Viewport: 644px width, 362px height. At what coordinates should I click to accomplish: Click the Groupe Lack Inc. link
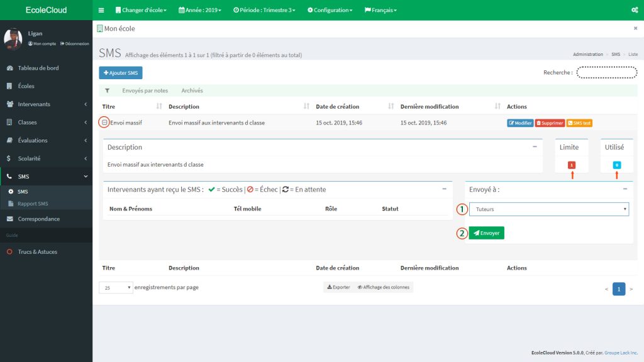pos(620,354)
